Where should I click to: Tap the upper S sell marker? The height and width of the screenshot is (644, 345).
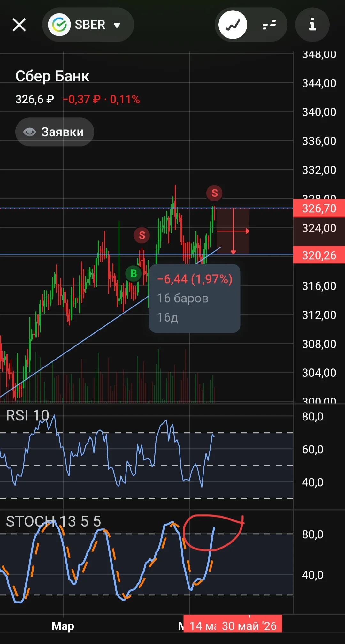214,193
